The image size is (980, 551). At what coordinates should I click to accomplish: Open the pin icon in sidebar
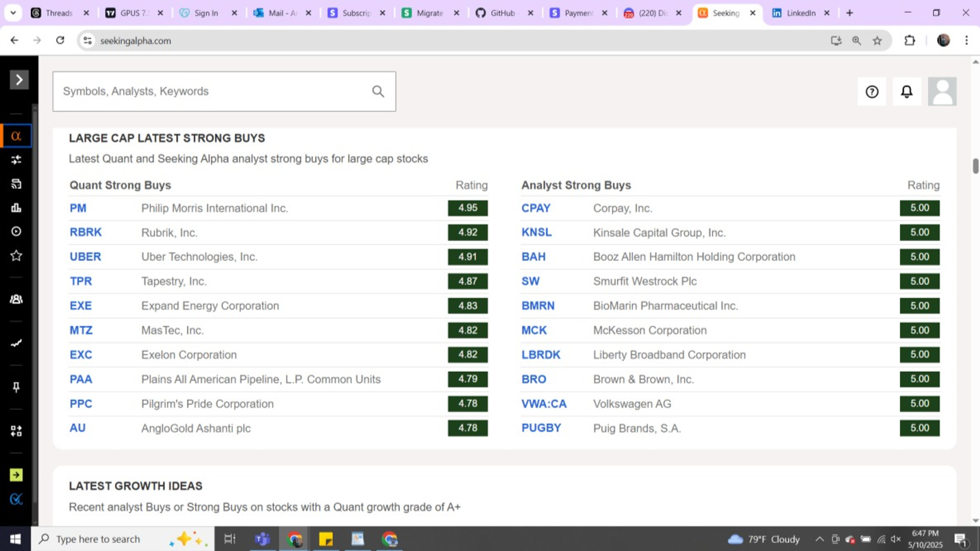point(16,387)
